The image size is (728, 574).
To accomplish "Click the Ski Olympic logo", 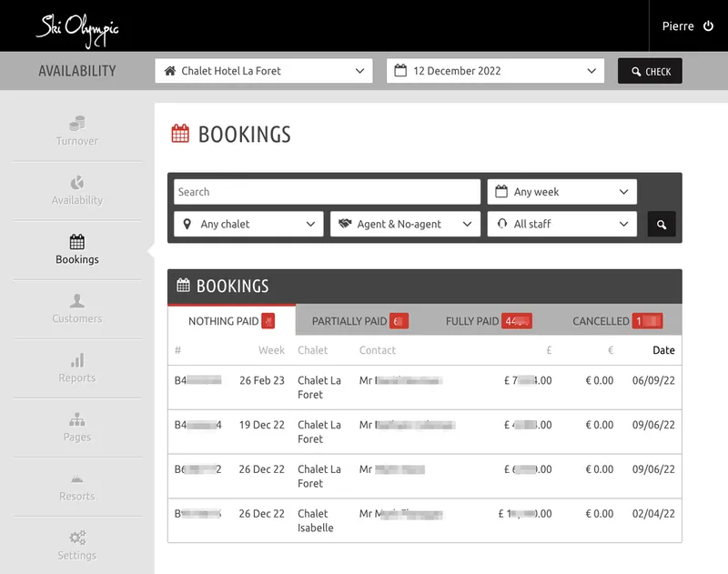I will [x=77, y=30].
